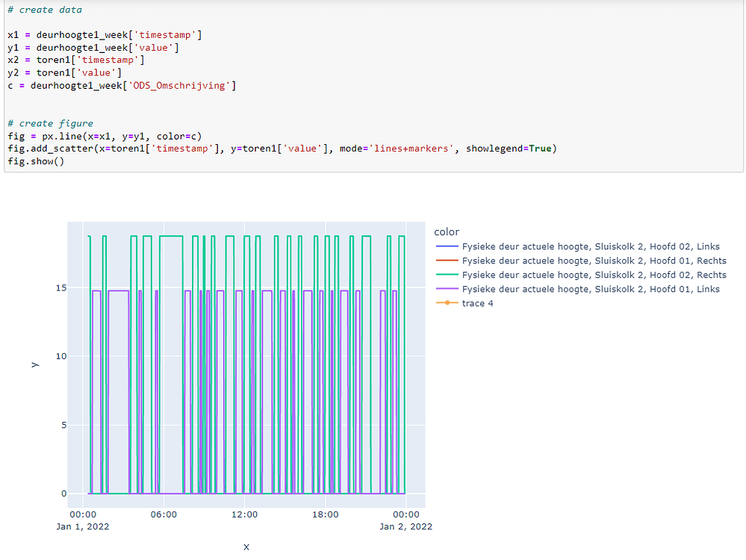The width and height of the screenshot is (746, 560).
Task: Click the y-axis title 'y'
Action: coord(34,364)
